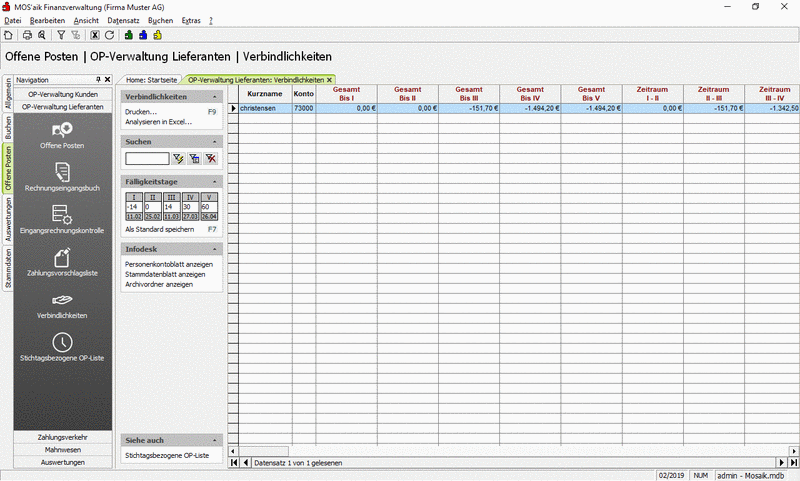Click Stichtagsbezogene OP-Liste under Siehe auch
Screen dimensions: 800x481
tap(167, 455)
